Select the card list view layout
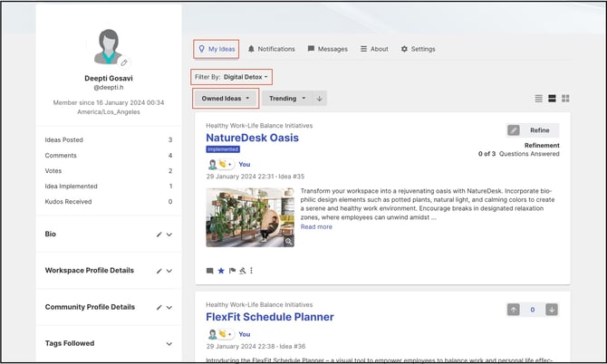Screen dimensions: 607x364 click(552, 98)
